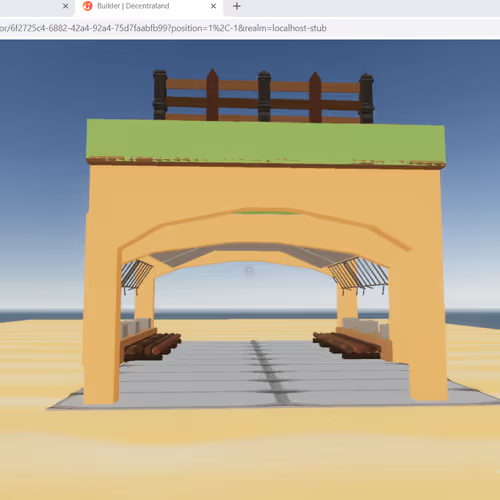The width and height of the screenshot is (500, 500).
Task: Close the Builder | Decentraland tab
Action: tap(213, 6)
